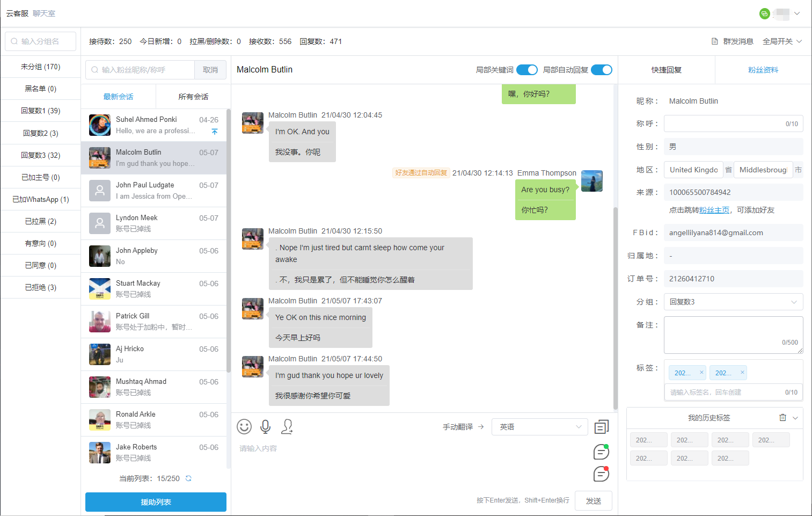The height and width of the screenshot is (516, 812).
Task: Open the 粉丝资料 tab
Action: tap(763, 70)
